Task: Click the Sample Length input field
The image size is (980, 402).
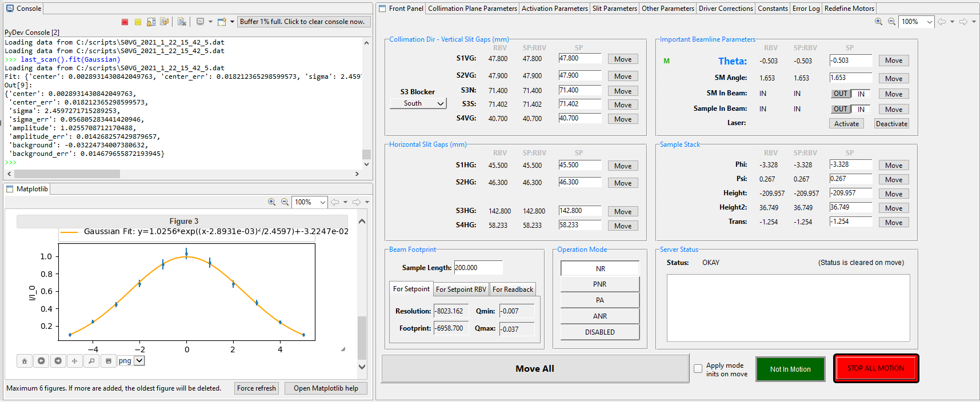Action: point(478,268)
